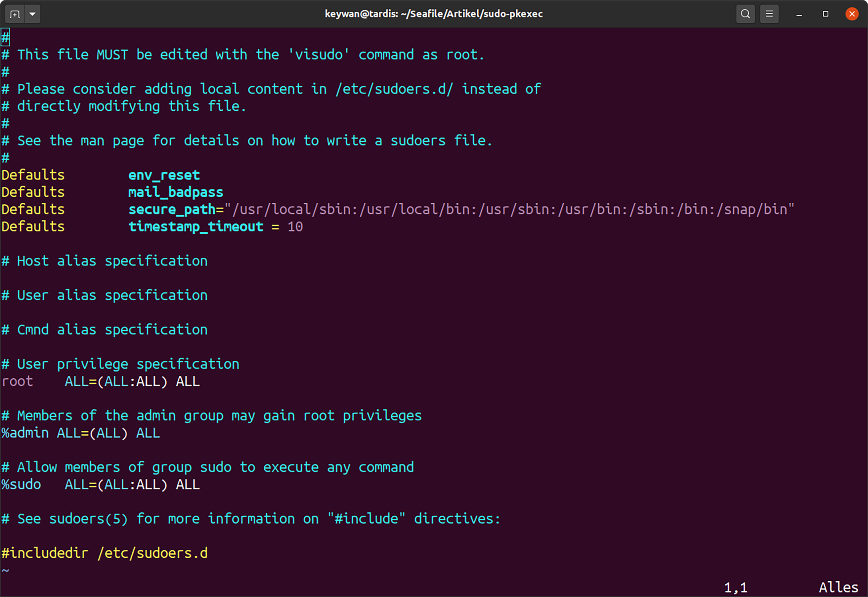Click the tilde marking end of buffer
This screenshot has height=597, width=868.
click(5, 570)
